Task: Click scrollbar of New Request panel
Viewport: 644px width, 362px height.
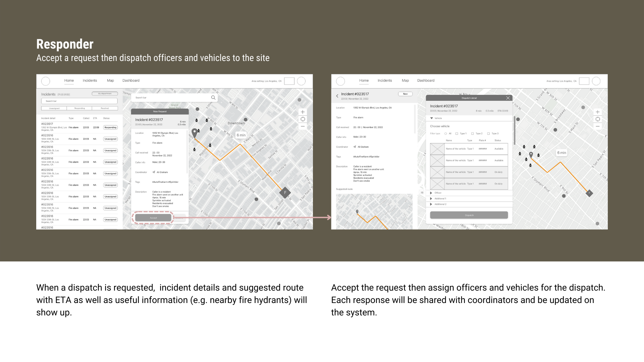Action: (187, 152)
